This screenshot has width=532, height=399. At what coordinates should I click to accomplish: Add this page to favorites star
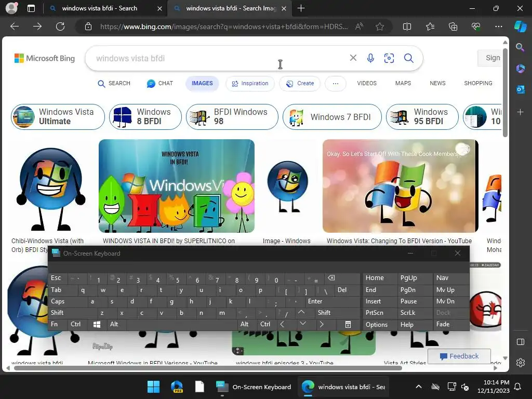coord(380,26)
